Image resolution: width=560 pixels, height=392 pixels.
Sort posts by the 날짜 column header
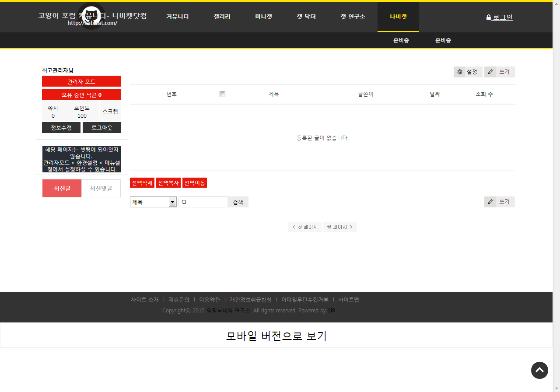(435, 94)
